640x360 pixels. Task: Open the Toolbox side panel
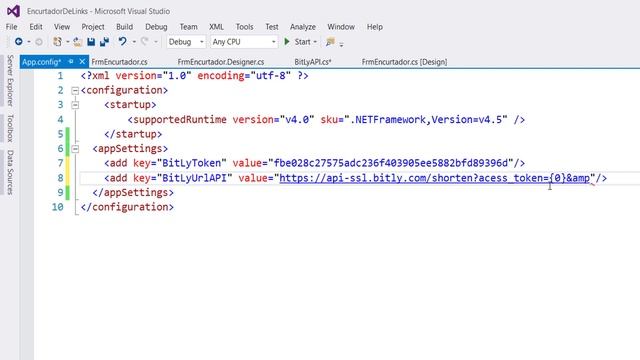pyautogui.click(x=10, y=128)
